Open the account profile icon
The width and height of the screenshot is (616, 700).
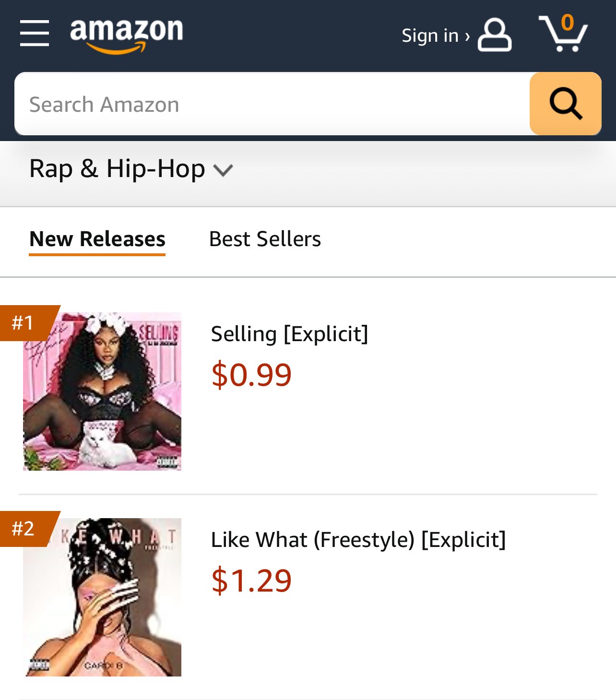click(x=495, y=35)
